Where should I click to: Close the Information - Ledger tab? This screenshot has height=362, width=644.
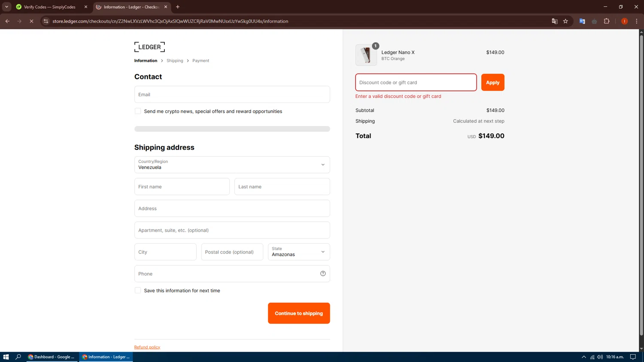tap(166, 7)
